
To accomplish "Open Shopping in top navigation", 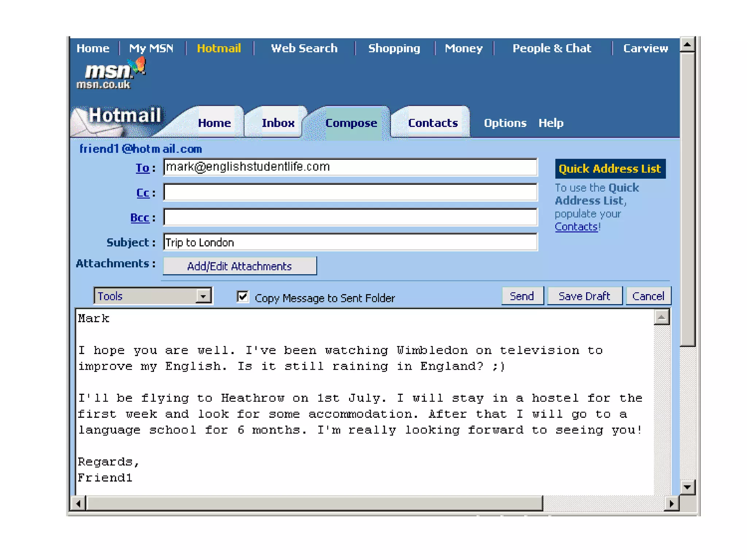I will (394, 48).
